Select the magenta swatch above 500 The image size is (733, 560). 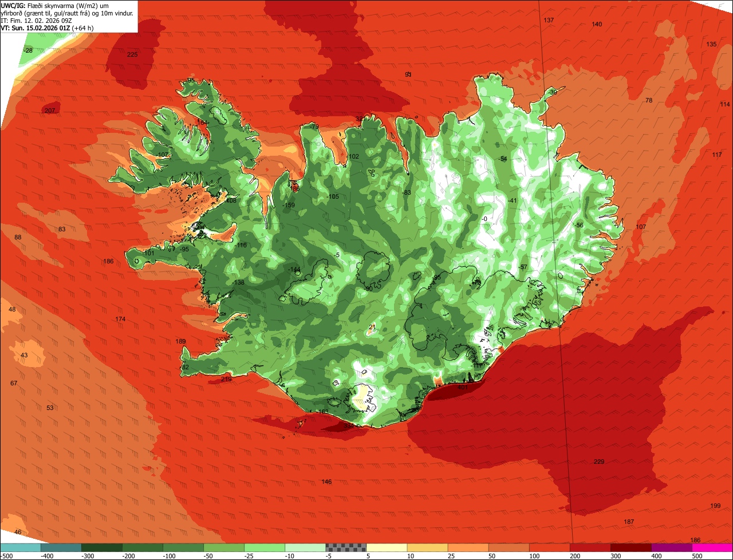point(712,548)
